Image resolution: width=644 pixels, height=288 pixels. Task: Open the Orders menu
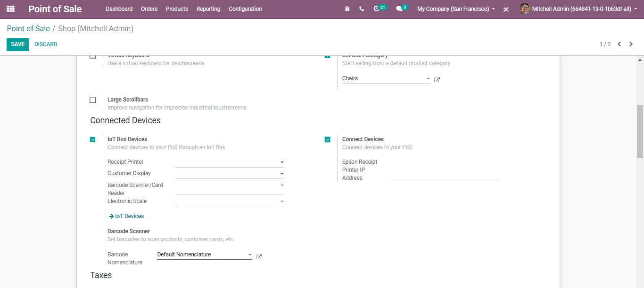click(149, 9)
